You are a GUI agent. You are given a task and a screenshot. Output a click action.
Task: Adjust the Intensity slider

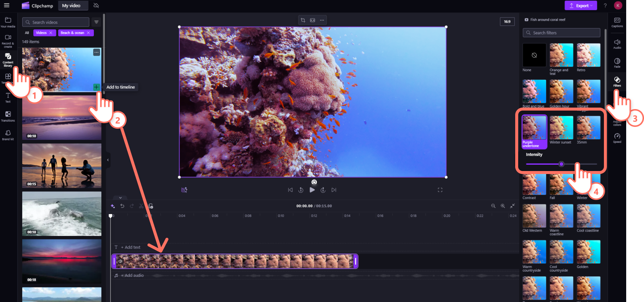tap(561, 164)
